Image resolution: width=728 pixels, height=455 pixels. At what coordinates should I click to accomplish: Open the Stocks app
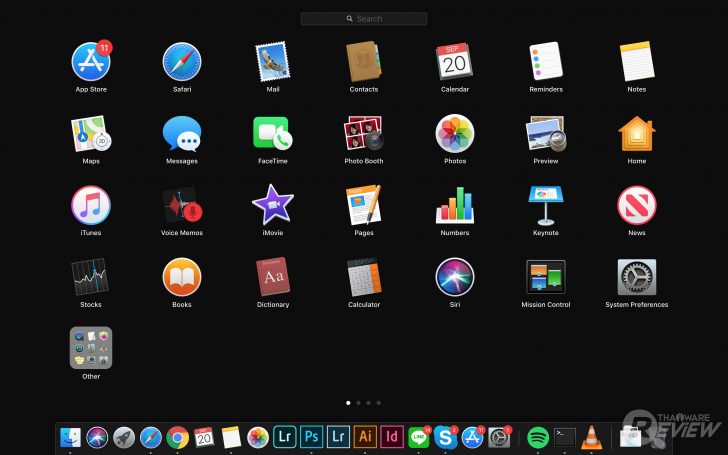point(91,277)
